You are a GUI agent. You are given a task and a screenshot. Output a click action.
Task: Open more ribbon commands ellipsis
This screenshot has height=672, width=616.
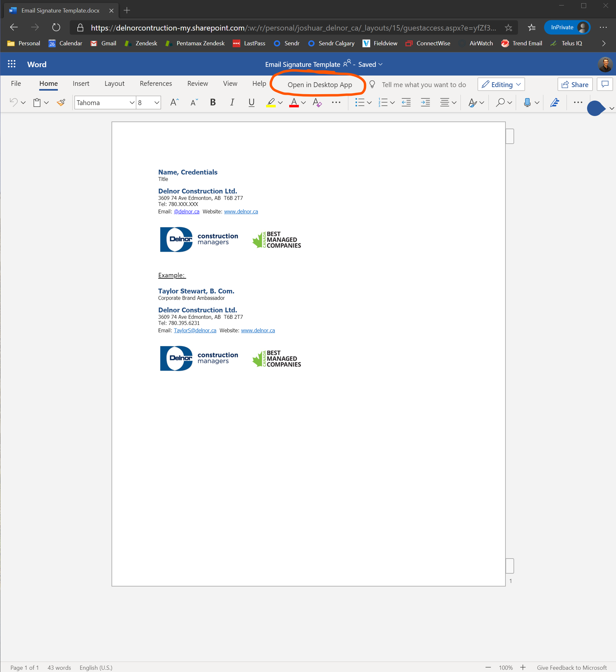(x=578, y=102)
